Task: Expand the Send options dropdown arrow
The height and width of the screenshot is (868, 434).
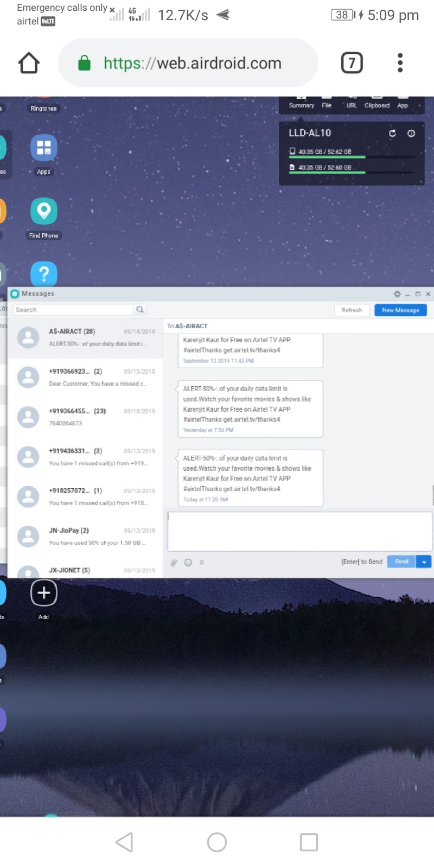Action: click(424, 562)
